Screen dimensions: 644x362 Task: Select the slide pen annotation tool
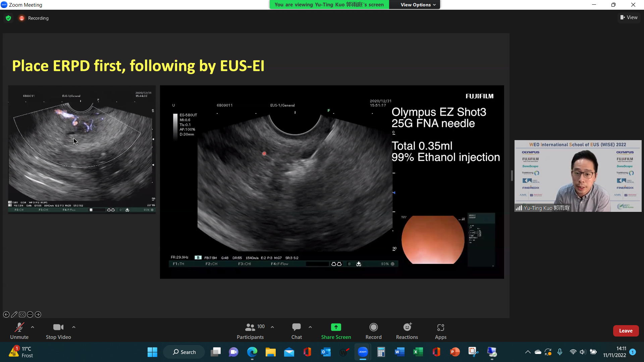14,314
